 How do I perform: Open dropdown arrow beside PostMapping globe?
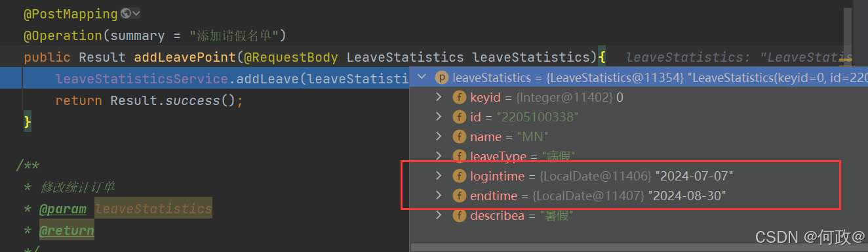click(136, 13)
